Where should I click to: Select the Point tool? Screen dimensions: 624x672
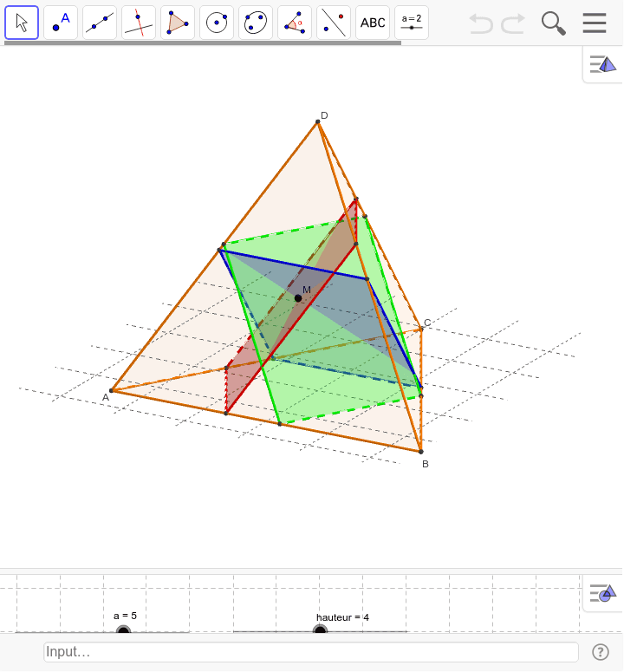tap(61, 23)
